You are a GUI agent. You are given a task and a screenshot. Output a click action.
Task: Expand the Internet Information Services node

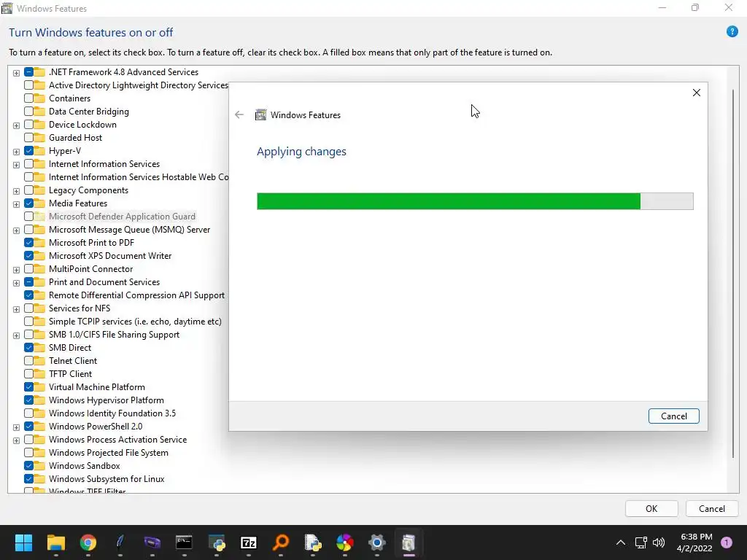16,165
